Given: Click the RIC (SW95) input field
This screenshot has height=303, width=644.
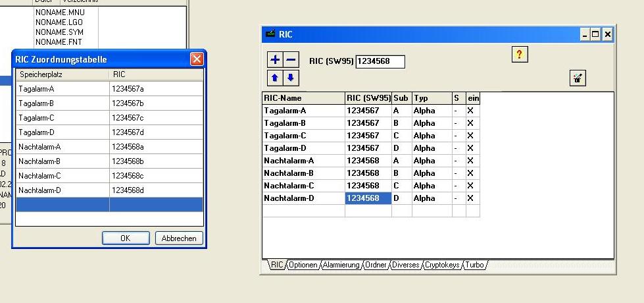Looking at the screenshot, I should coord(380,61).
